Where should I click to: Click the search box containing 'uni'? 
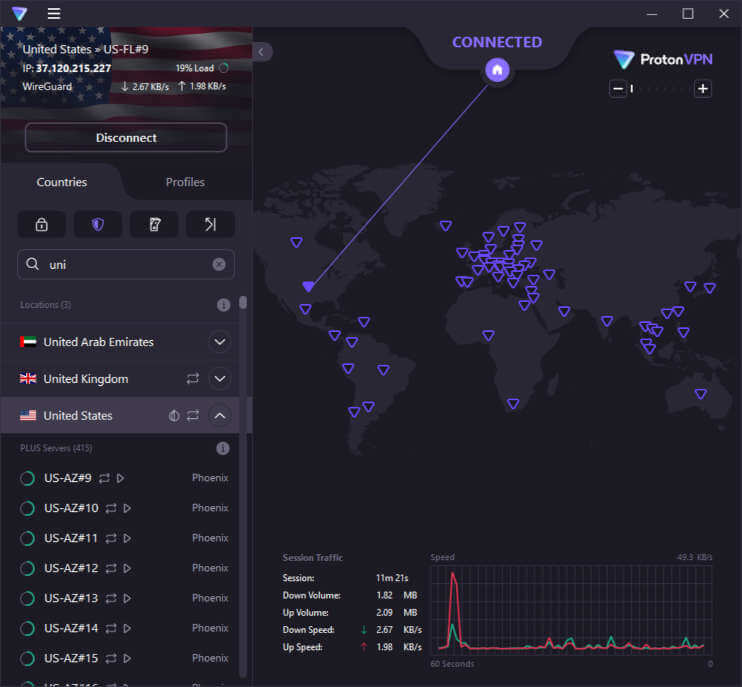pyautogui.click(x=126, y=264)
